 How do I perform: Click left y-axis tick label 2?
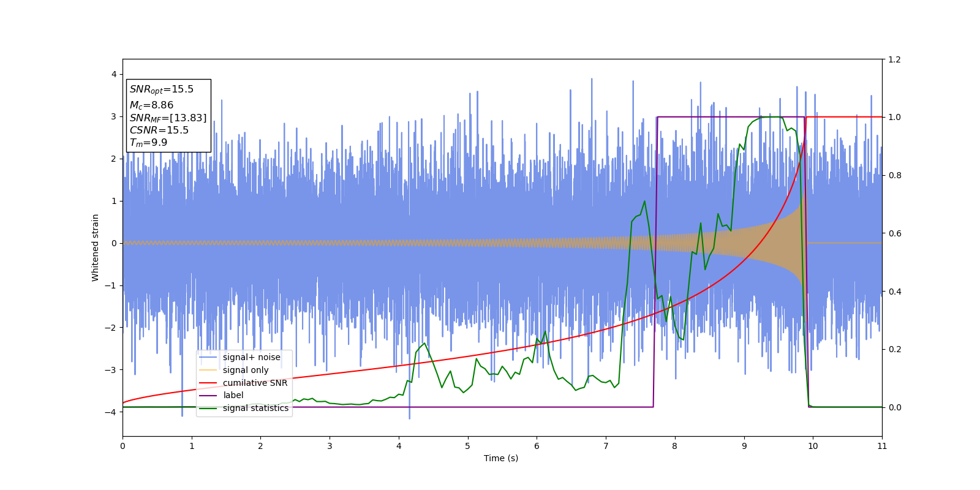[x=114, y=159]
